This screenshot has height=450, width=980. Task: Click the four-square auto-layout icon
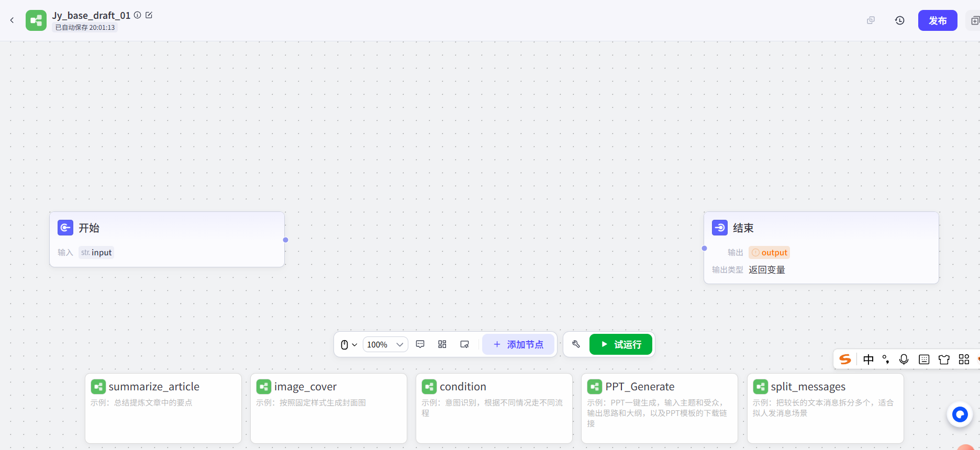[x=442, y=344]
